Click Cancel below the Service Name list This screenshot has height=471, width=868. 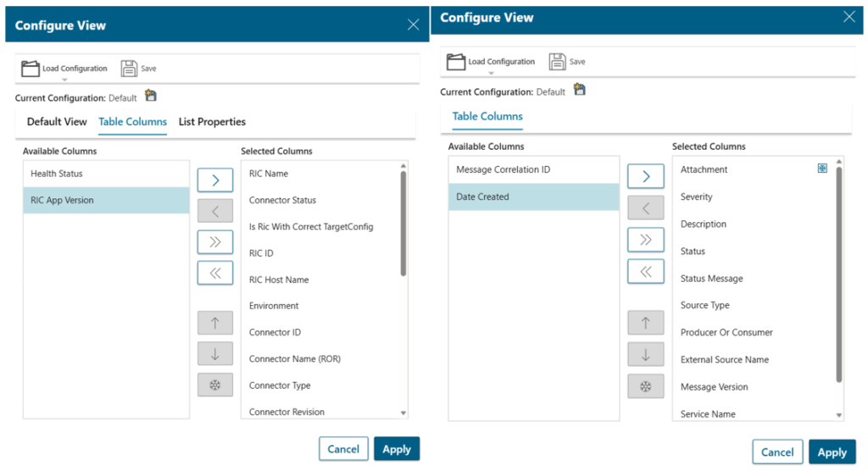[776, 452]
